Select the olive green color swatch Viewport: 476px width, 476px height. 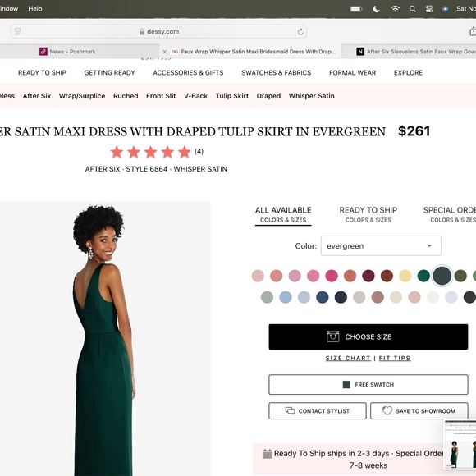pyautogui.click(x=460, y=276)
